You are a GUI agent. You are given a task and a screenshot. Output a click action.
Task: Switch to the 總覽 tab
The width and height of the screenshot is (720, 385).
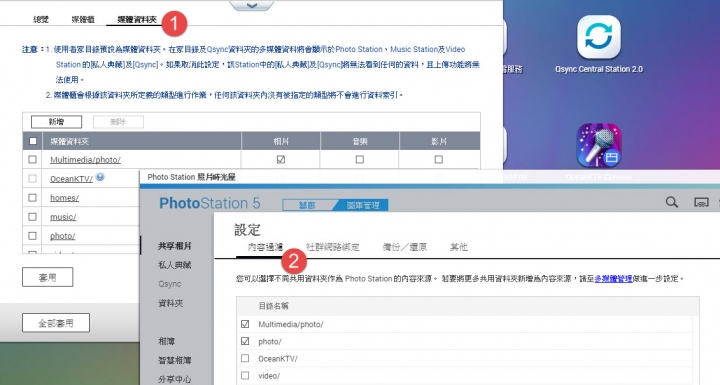41,19
